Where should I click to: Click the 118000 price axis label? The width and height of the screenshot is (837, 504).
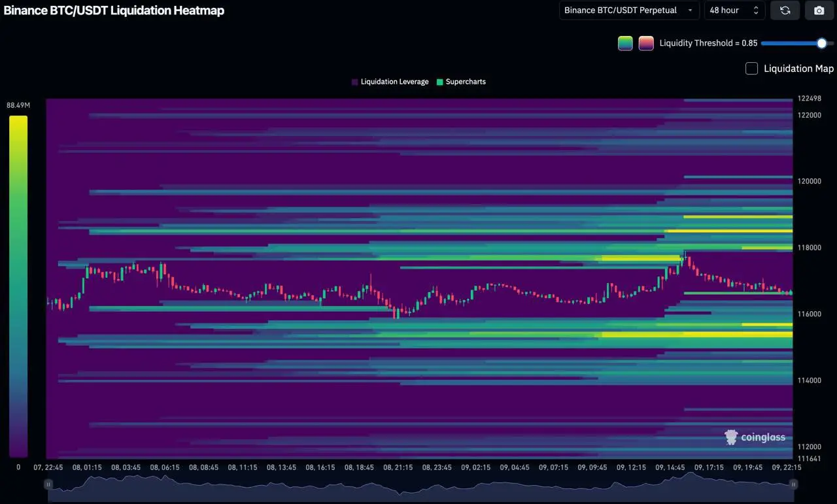point(809,248)
